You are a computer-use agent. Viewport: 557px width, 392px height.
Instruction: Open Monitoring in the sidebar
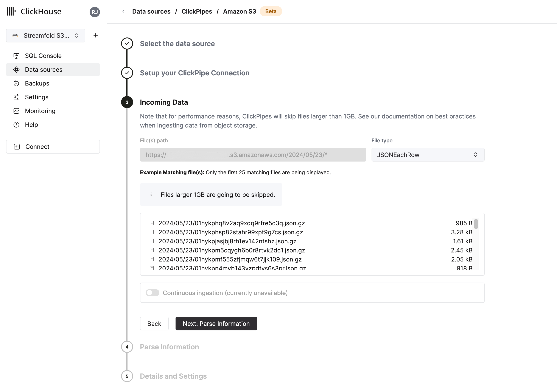[x=53, y=111]
